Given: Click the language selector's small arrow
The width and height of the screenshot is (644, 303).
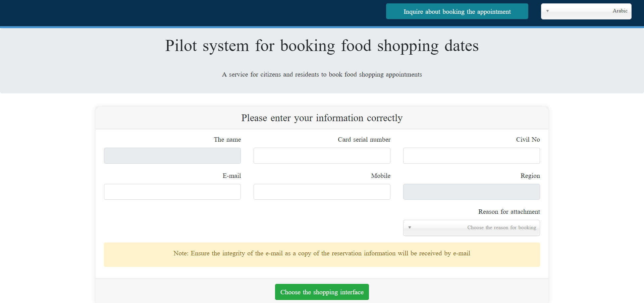Looking at the screenshot, I should (x=547, y=11).
